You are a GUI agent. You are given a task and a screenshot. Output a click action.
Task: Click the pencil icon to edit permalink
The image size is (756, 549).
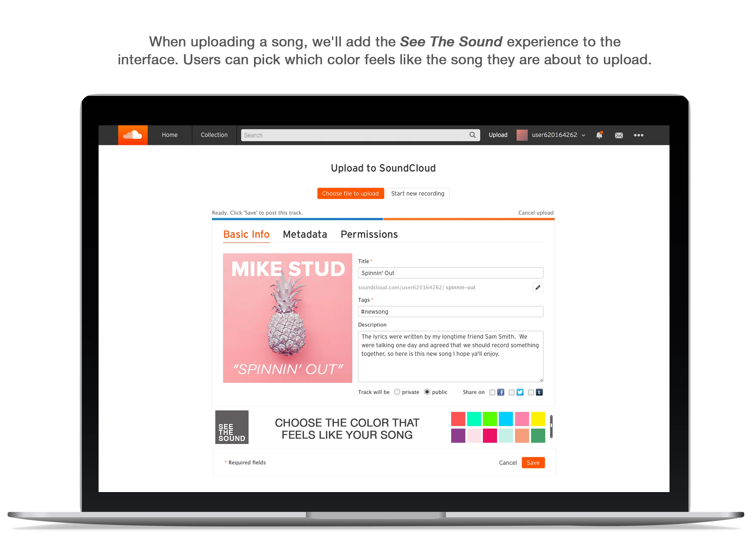pos(538,288)
